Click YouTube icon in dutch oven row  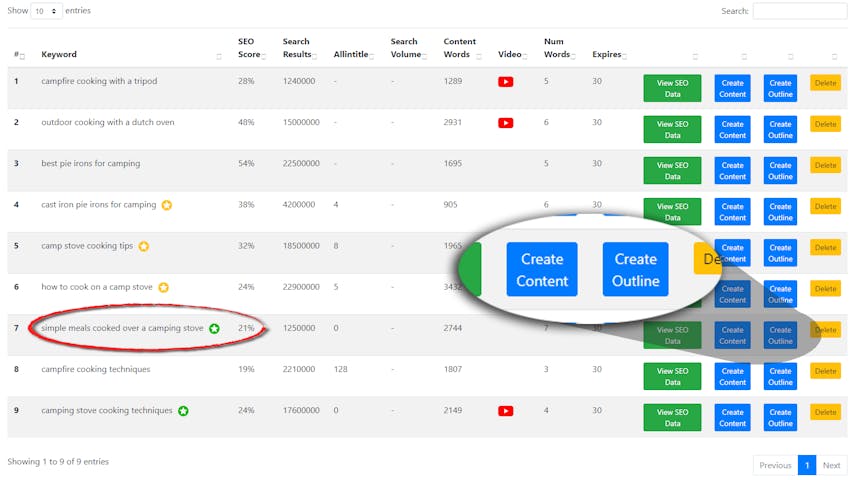[505, 123]
